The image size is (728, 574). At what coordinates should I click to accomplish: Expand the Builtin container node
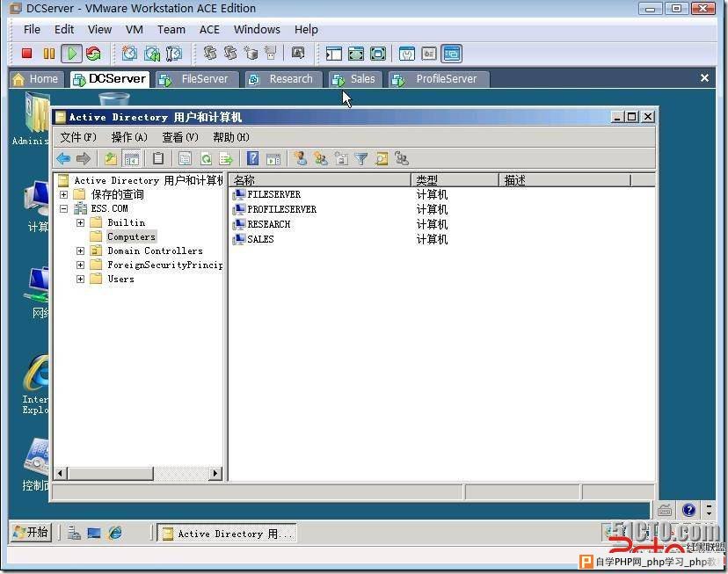[x=80, y=222]
